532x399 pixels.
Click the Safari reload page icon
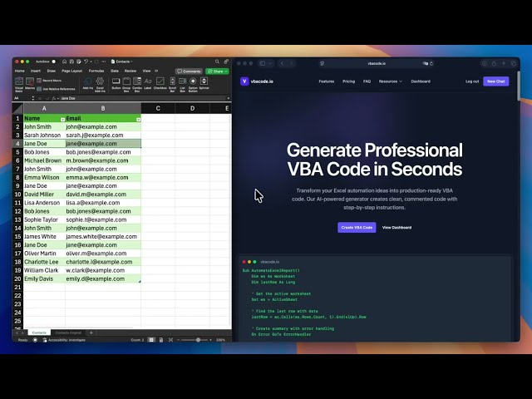[431, 63]
